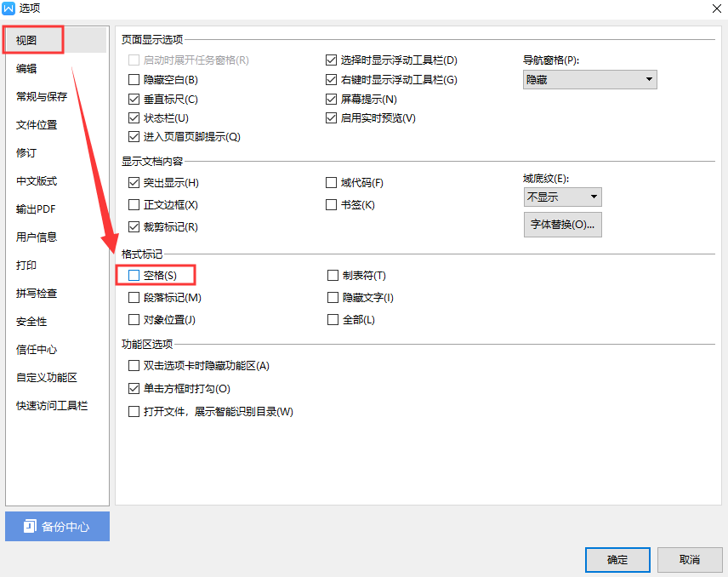This screenshot has height=577, width=728.
Task: Open the 打印 settings page
Action: pos(26,266)
